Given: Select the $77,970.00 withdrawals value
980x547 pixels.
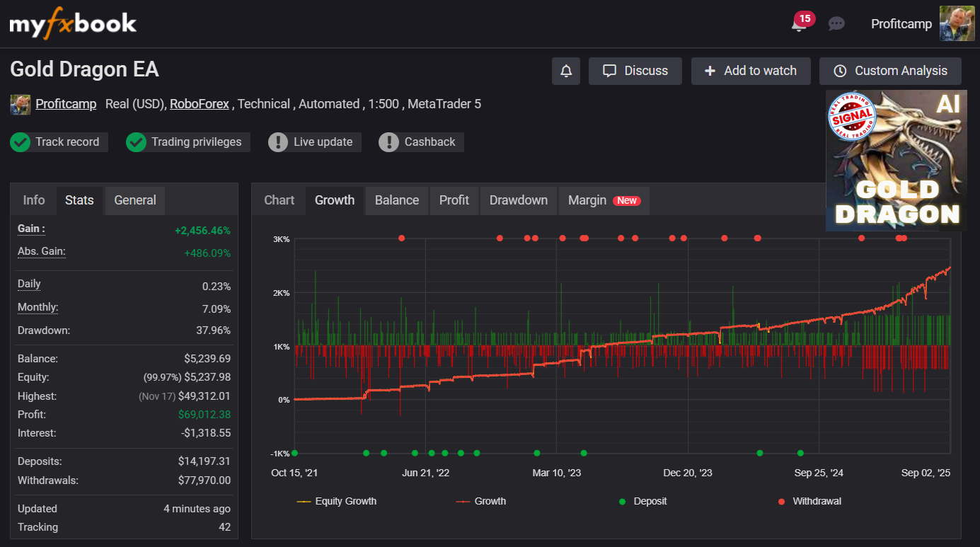Looking at the screenshot, I should pos(204,480).
